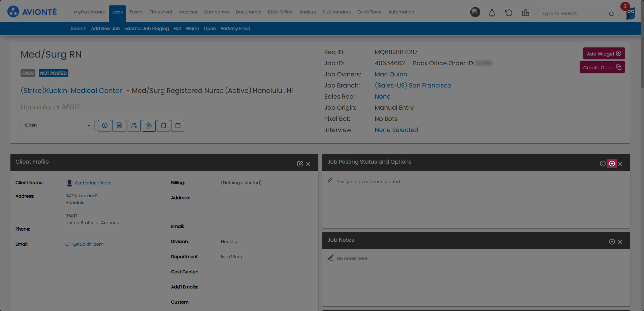Open the (Strike)Kuakini Medical Center link
Image resolution: width=644 pixels, height=311 pixels.
point(71,91)
